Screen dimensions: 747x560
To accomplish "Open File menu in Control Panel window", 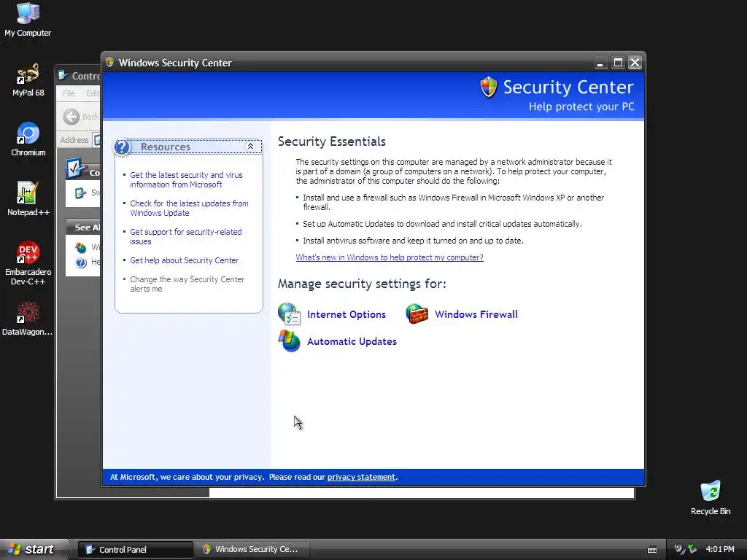I will [x=69, y=93].
